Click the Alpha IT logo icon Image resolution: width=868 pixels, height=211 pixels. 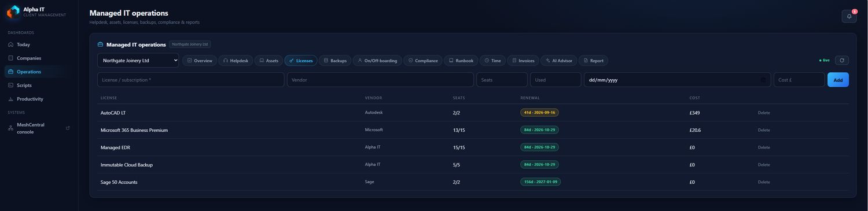tap(13, 12)
